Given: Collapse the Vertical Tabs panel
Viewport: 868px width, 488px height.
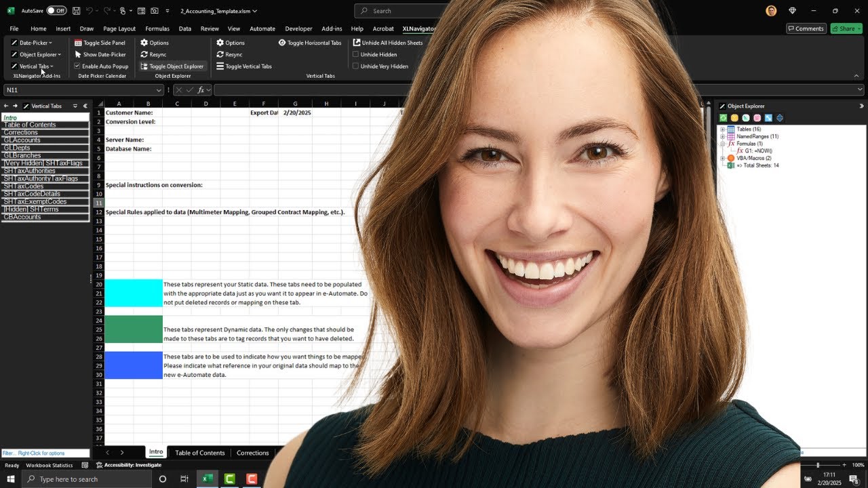Looking at the screenshot, I should tap(85, 106).
